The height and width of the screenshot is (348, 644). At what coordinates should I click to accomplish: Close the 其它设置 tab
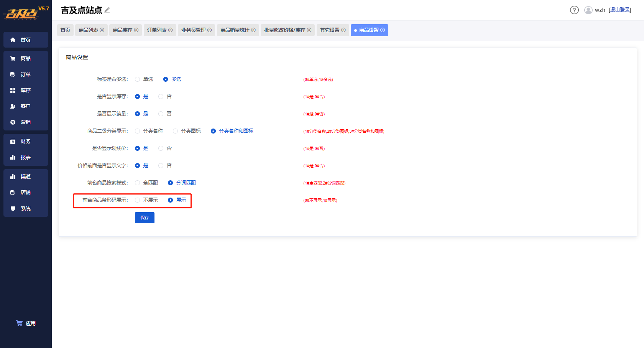pos(343,30)
